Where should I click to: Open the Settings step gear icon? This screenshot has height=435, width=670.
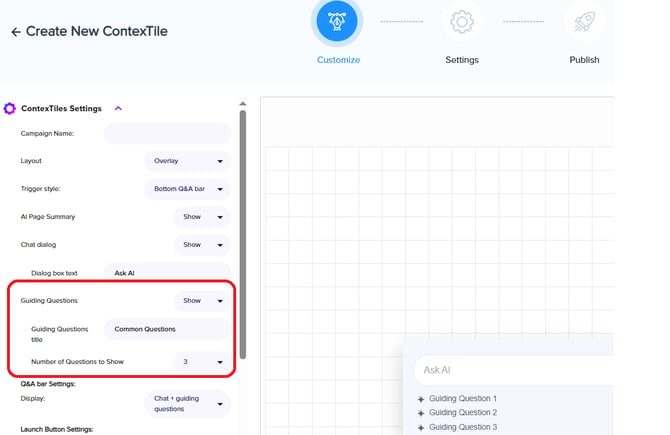pyautogui.click(x=462, y=21)
